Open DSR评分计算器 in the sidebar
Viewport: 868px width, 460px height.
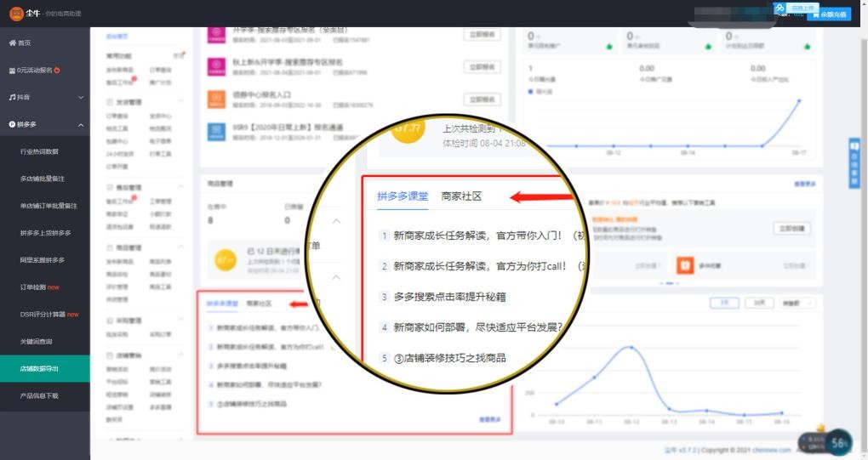click(44, 314)
